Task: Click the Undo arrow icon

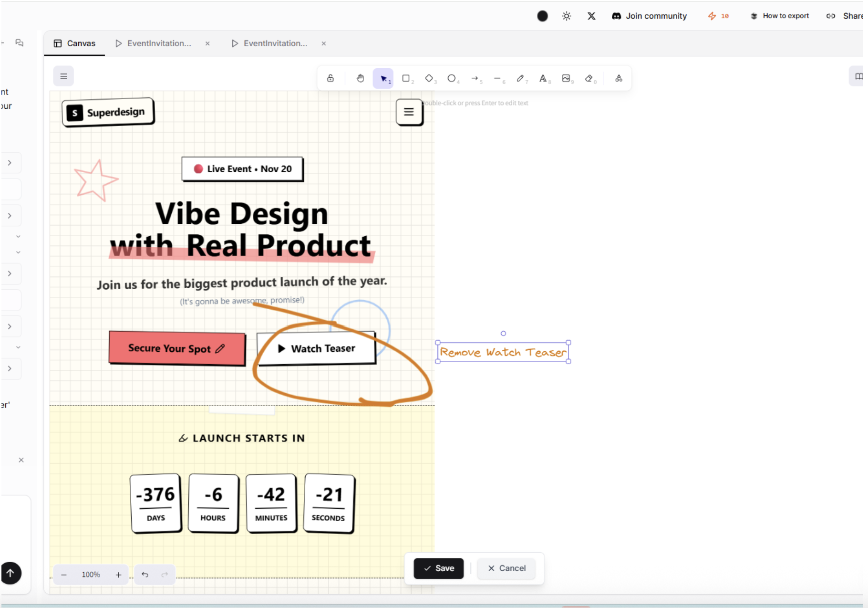Action: tap(145, 574)
